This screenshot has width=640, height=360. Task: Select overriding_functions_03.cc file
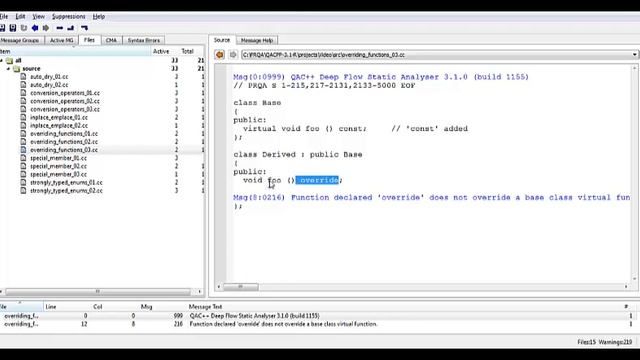(x=64, y=150)
